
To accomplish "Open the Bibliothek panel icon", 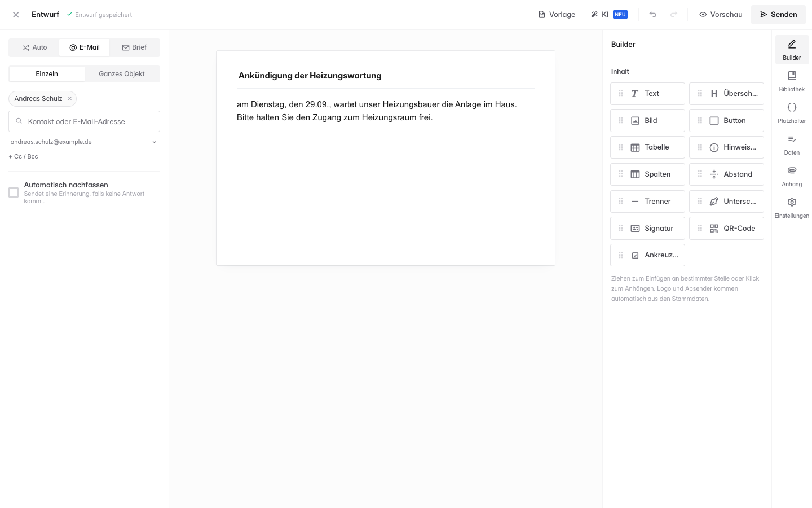I will [x=792, y=81].
